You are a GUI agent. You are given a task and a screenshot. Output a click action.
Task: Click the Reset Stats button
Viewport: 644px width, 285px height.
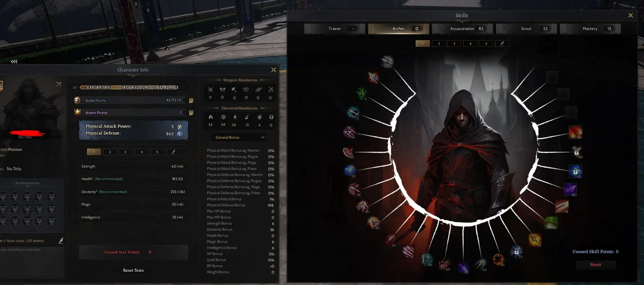(x=134, y=270)
